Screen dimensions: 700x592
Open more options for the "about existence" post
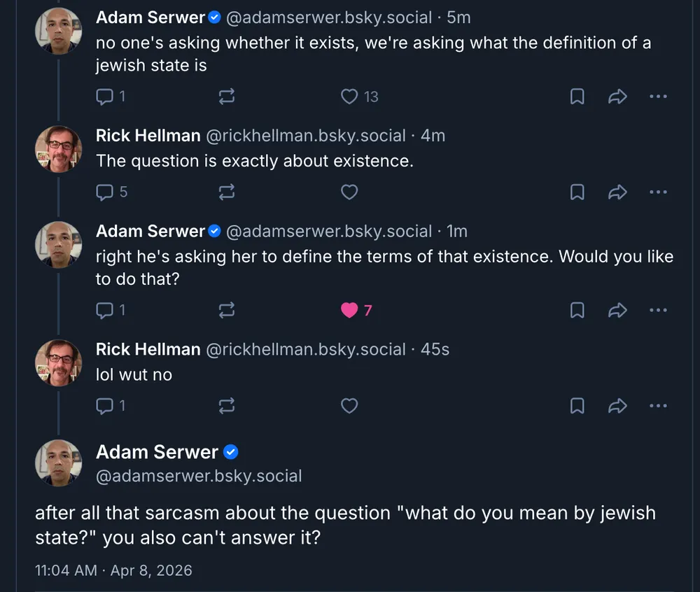click(658, 192)
